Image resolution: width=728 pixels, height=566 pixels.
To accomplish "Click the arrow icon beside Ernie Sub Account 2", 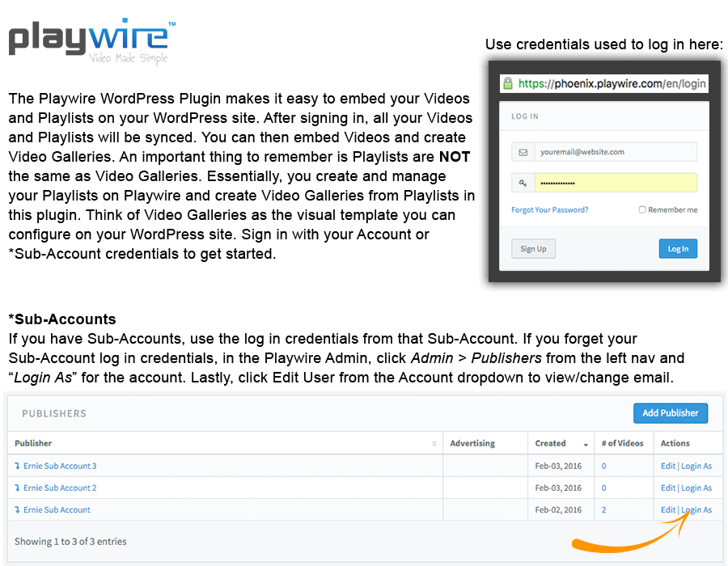I will (17, 488).
